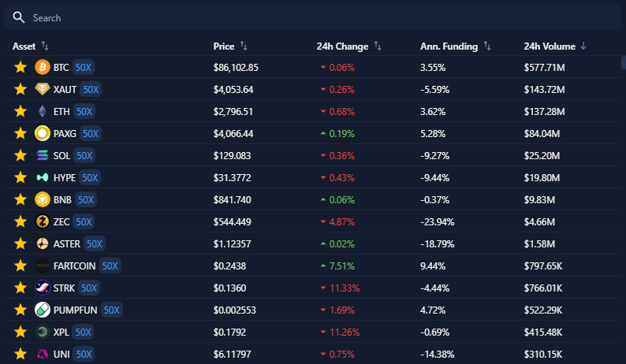Click the 50X badge beside BTC

pyautogui.click(x=83, y=68)
